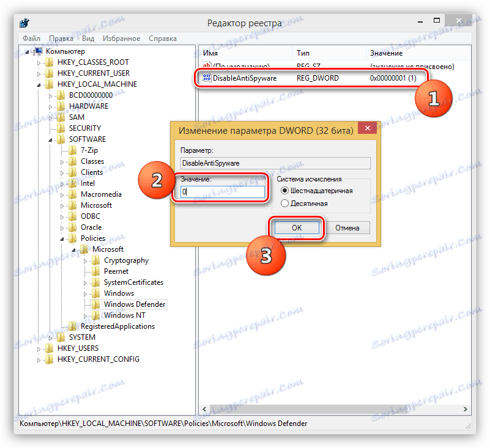The image size is (490, 448).
Task: Click into the Значение input field
Action: click(223, 191)
